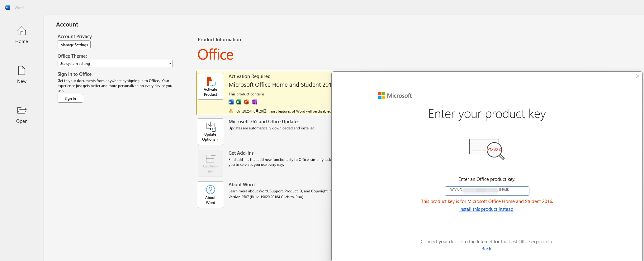Click the Manage Settings button
Image resolution: width=644 pixels, height=261 pixels.
tap(74, 45)
